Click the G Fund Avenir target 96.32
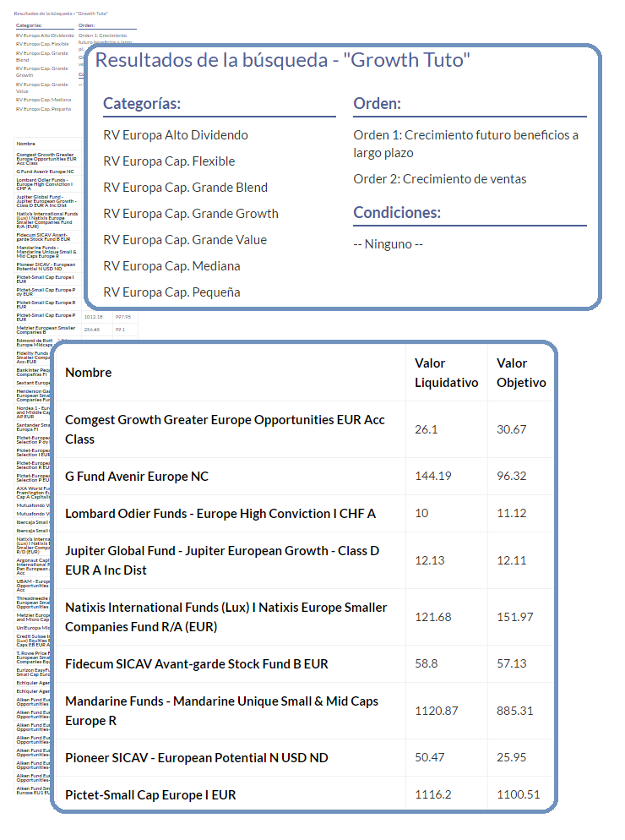 tap(512, 476)
